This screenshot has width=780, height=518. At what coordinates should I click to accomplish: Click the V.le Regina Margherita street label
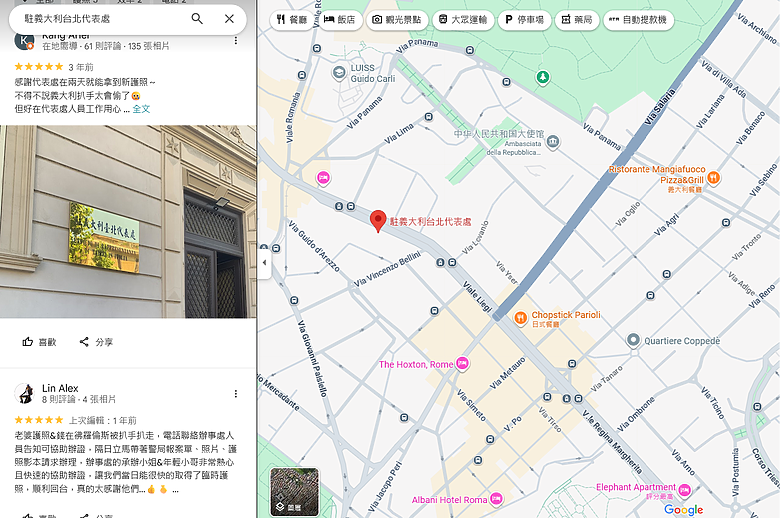click(611, 442)
